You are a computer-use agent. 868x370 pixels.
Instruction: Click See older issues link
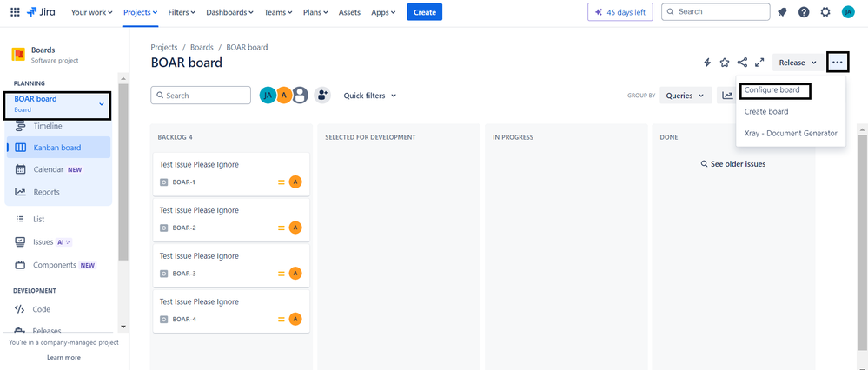733,164
